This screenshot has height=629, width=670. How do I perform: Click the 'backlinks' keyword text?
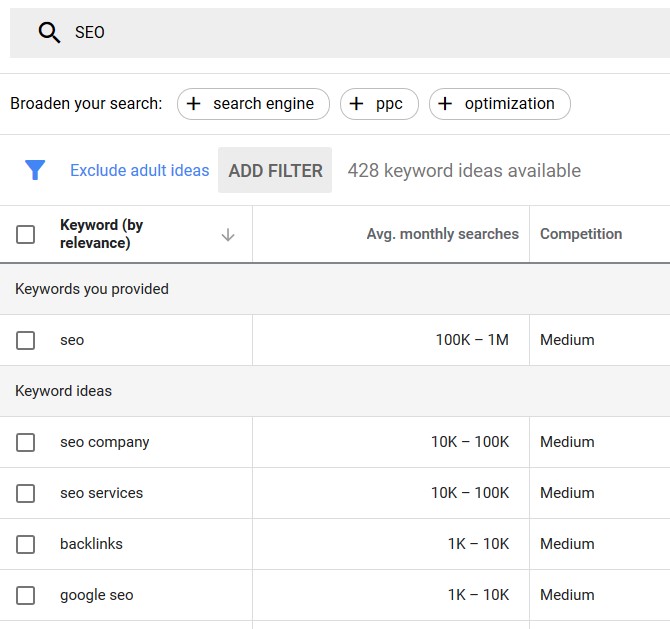(91, 544)
